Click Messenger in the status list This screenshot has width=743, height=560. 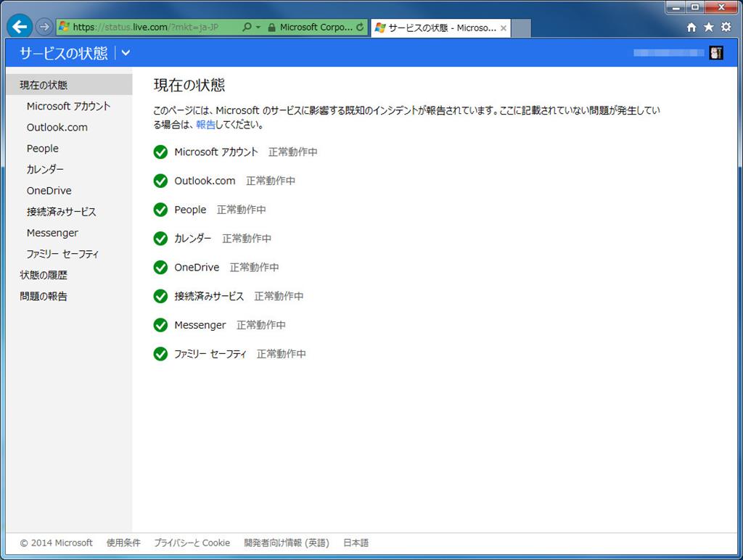pos(200,326)
